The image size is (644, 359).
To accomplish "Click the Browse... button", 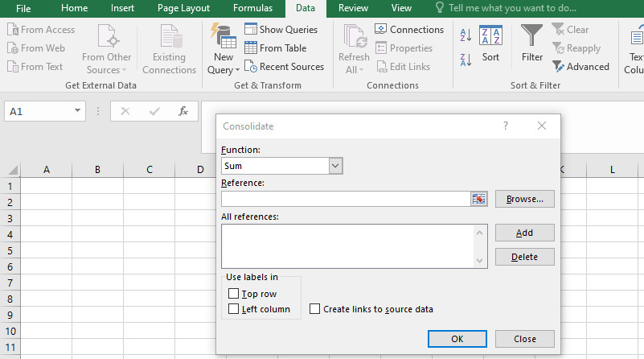I will click(x=524, y=199).
